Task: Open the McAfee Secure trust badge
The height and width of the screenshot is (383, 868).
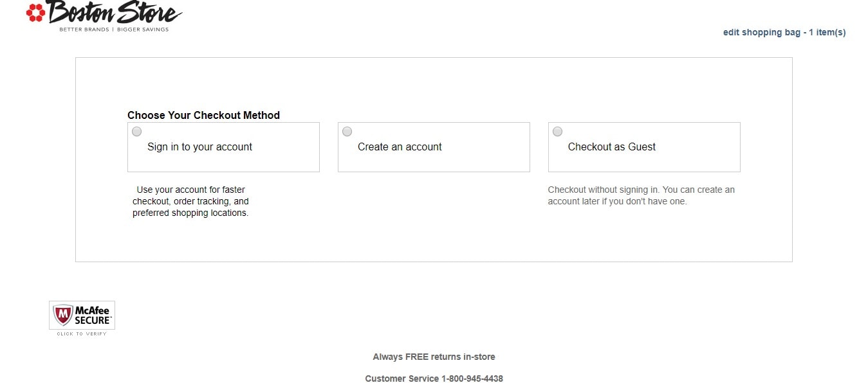Action: click(x=82, y=318)
